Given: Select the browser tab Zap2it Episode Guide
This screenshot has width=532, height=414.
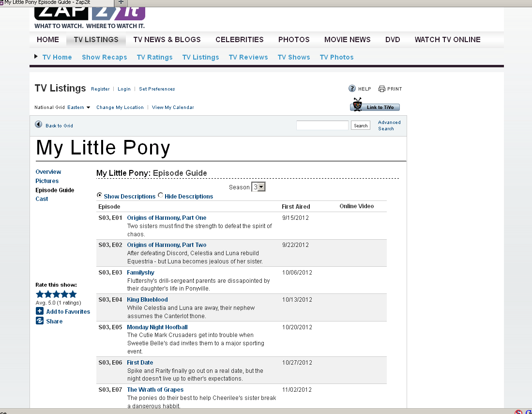Looking at the screenshot, I should click(x=56, y=2).
